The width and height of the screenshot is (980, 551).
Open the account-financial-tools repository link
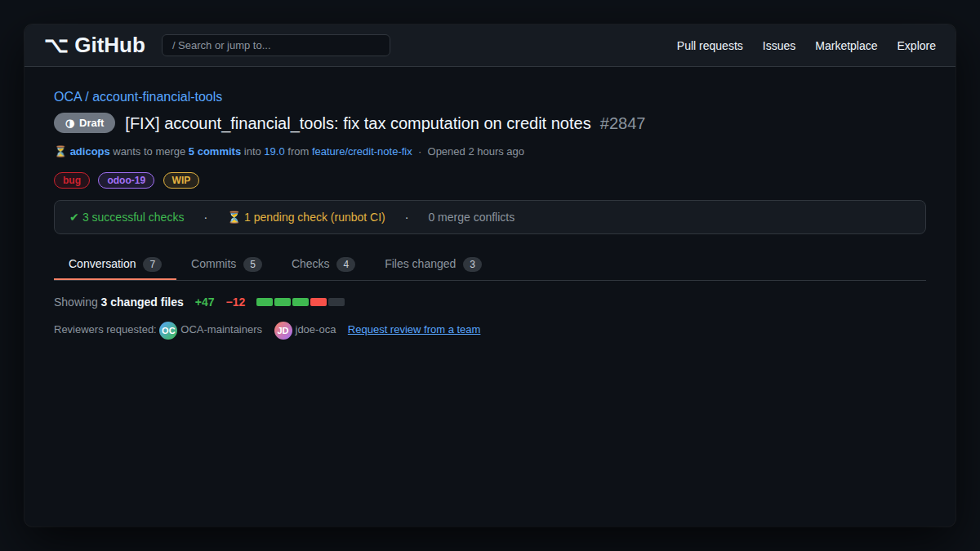tap(157, 96)
